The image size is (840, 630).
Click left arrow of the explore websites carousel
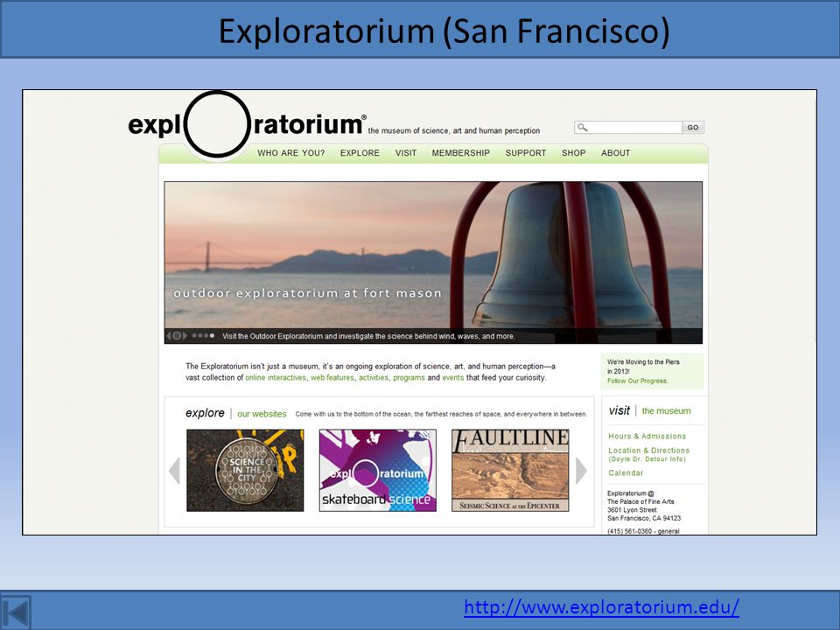175,471
